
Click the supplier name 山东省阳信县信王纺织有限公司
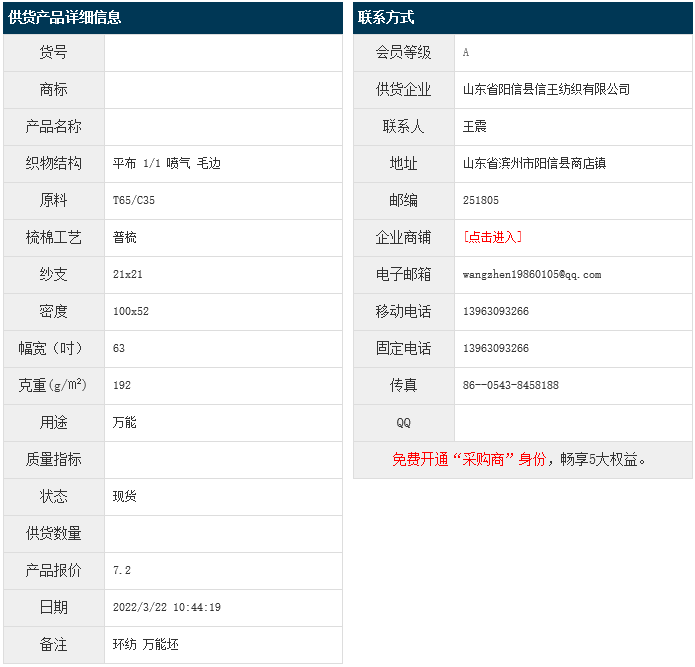pos(546,89)
